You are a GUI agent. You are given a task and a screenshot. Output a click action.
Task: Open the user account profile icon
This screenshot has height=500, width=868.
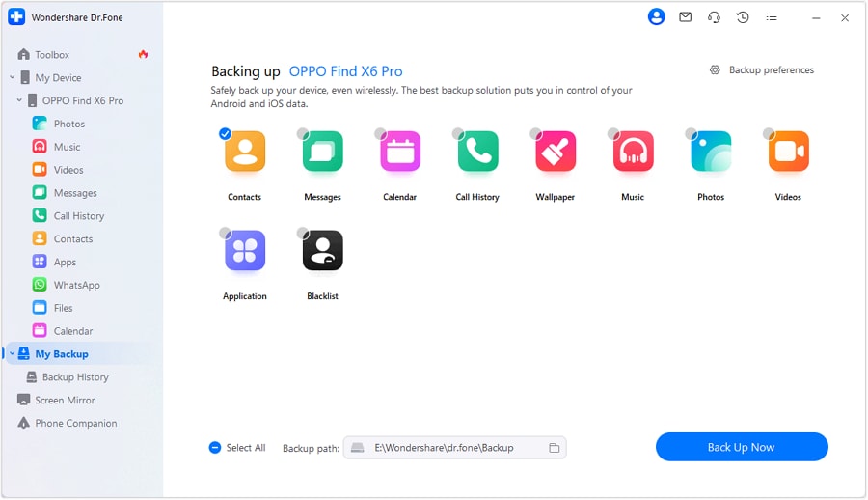coord(657,17)
